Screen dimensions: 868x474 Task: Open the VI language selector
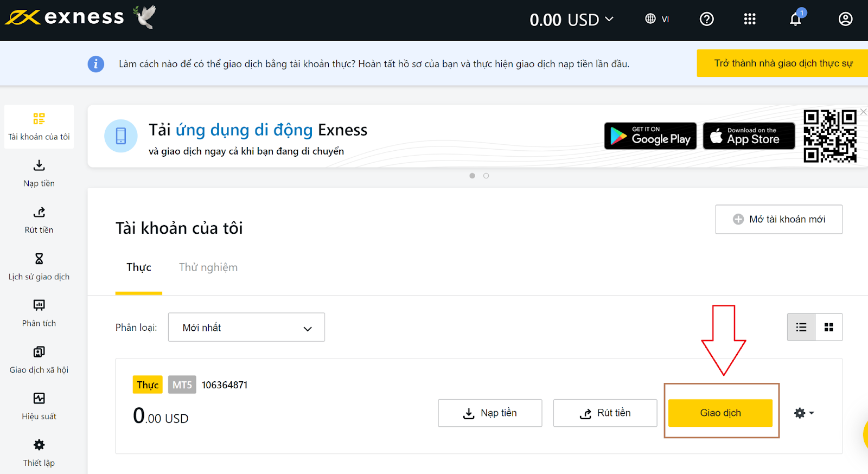point(657,19)
